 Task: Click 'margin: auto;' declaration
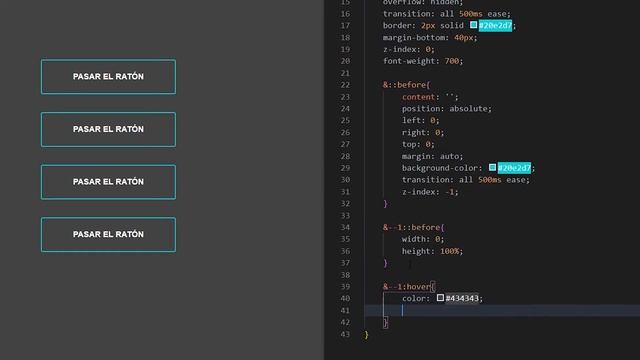(x=433, y=156)
